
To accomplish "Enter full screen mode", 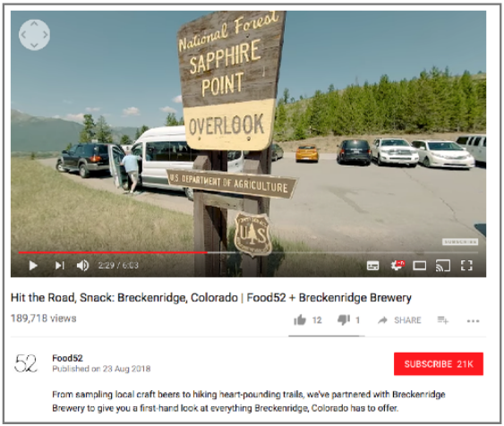I will coord(466,266).
